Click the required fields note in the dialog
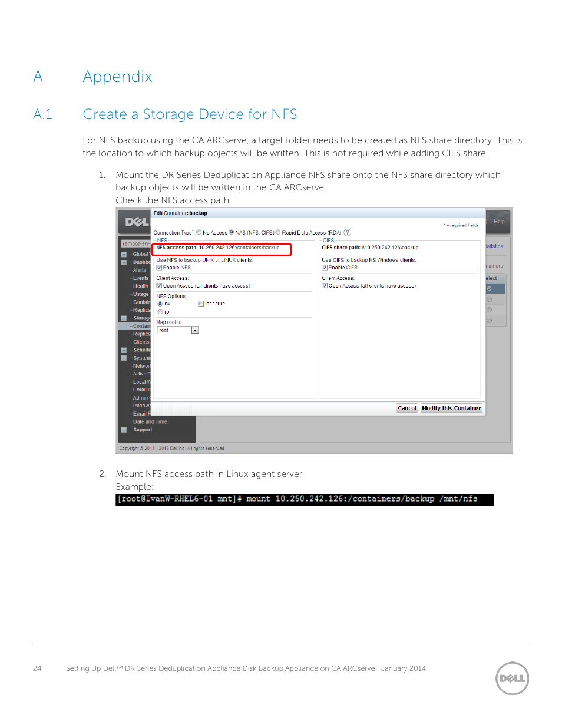 [461, 225]
